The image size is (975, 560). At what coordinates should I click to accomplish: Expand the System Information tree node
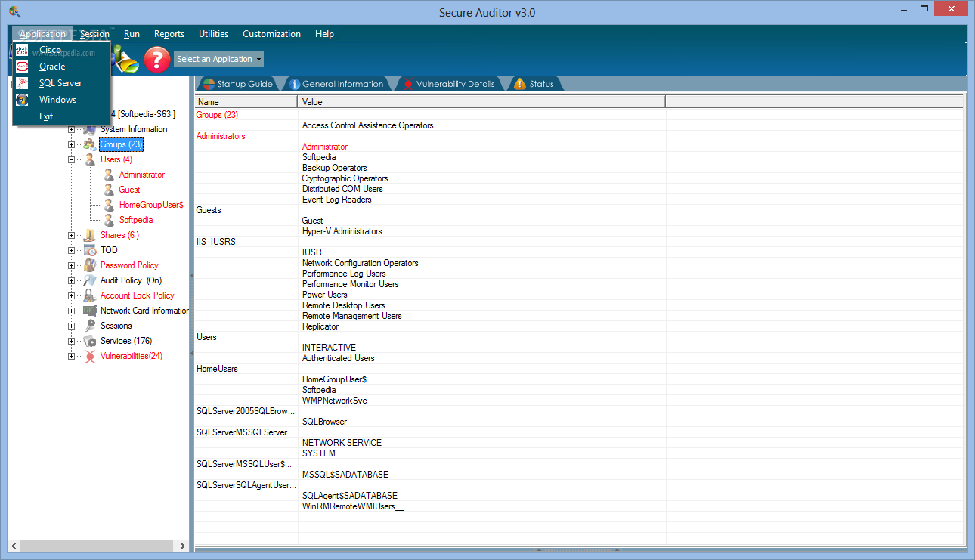(x=72, y=129)
